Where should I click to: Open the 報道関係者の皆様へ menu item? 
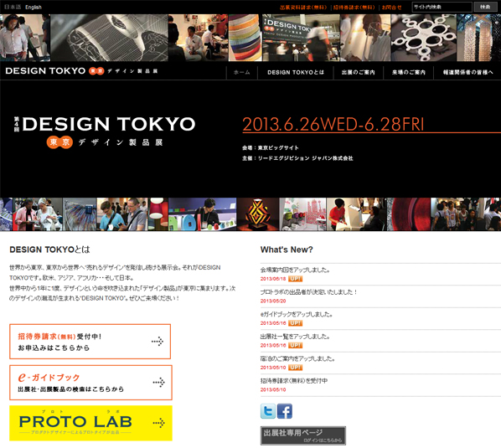click(467, 73)
